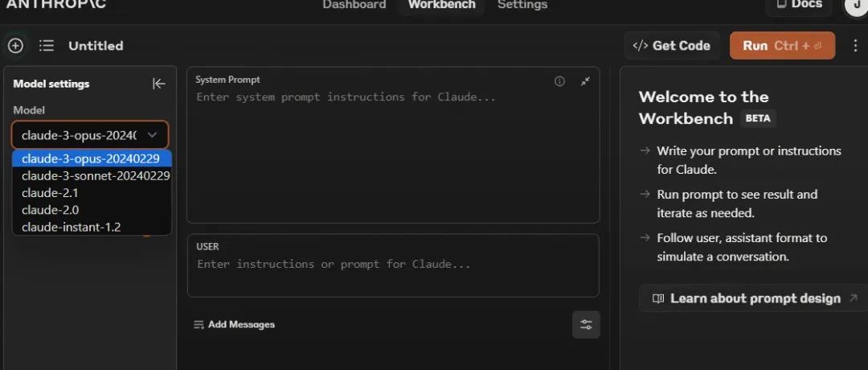Pick claude-instant-1.2 from model list
Viewport: 868px width, 370px height.
[71, 227]
